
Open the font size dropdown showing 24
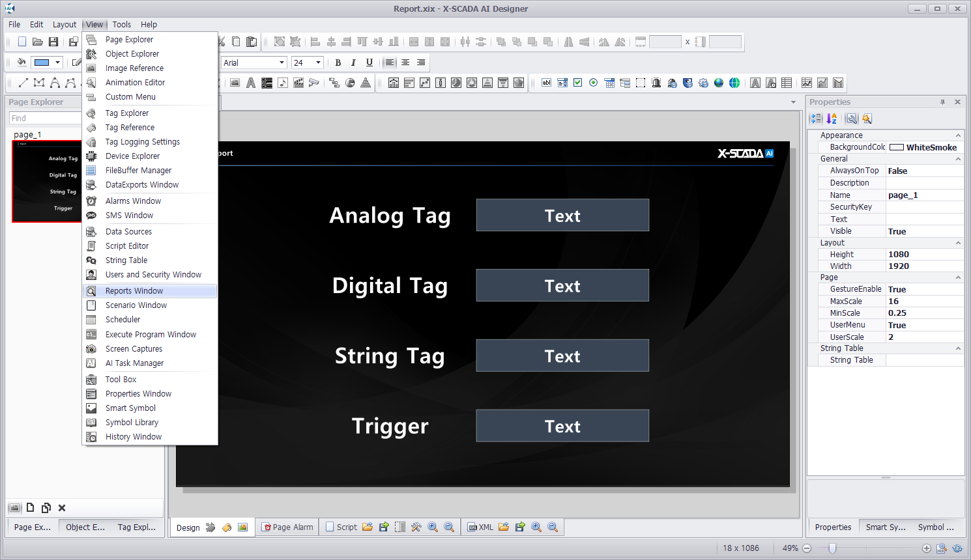point(318,63)
